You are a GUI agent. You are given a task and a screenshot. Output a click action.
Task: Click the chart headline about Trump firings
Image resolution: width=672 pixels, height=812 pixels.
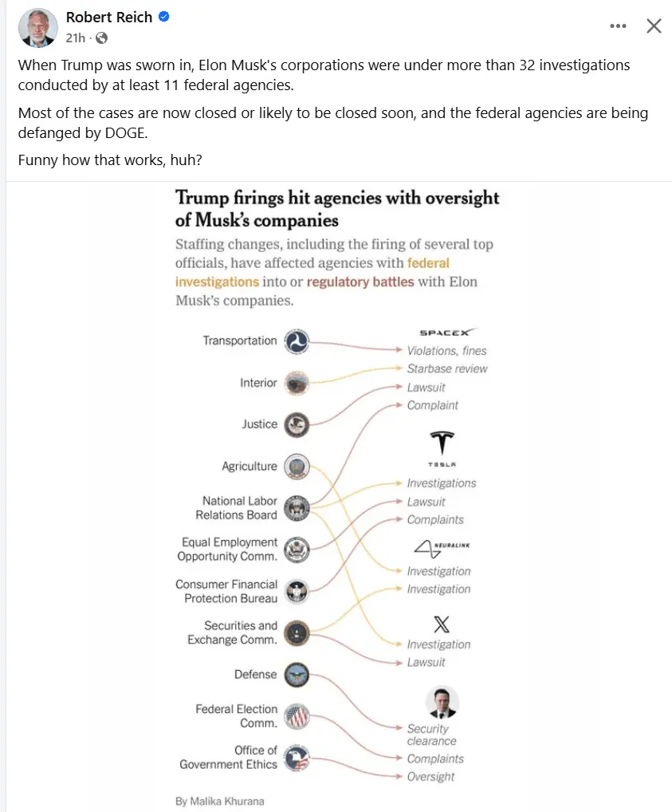pos(337,208)
